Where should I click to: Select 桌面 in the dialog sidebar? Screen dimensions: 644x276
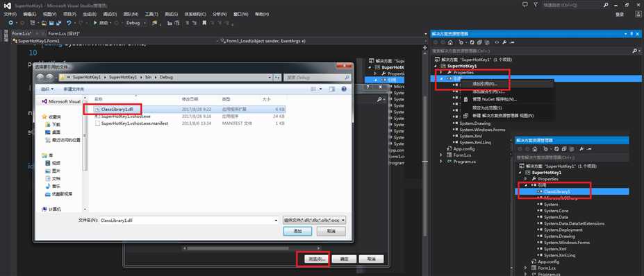click(x=53, y=132)
